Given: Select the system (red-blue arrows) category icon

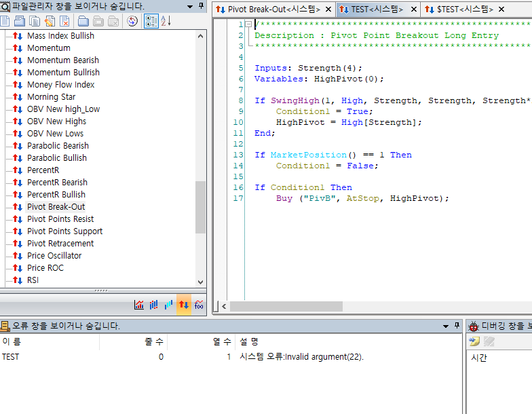Looking at the screenshot, I should [x=183, y=305].
